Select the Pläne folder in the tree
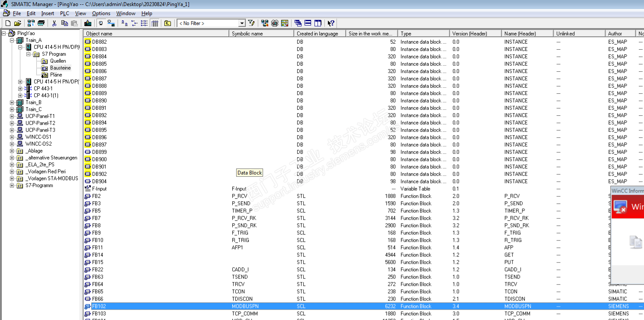 (56, 75)
